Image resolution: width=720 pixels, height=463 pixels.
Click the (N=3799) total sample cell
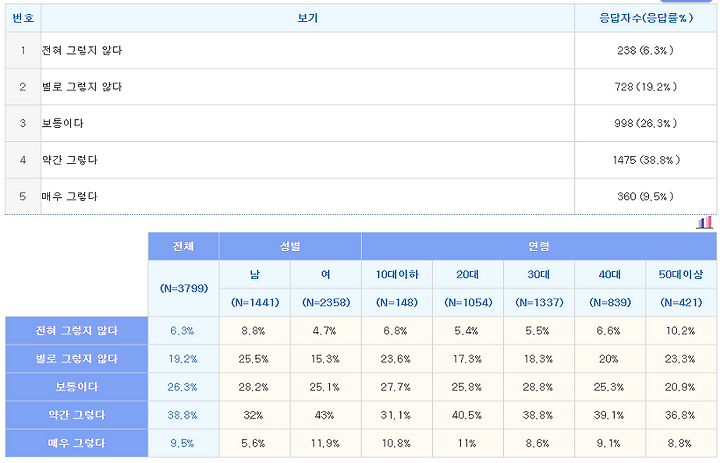(x=184, y=288)
